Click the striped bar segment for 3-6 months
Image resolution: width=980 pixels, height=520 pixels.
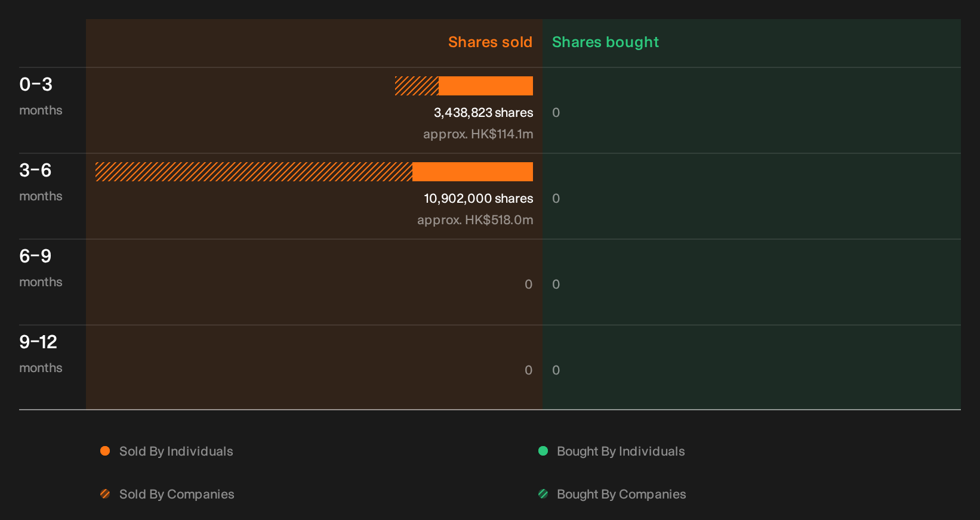254,172
